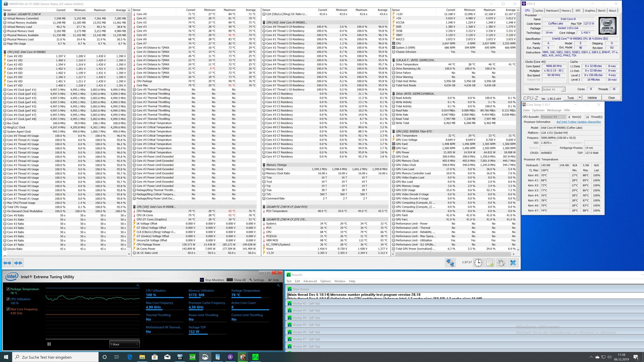Pause the XTU monitoring graph

tap(49, 344)
